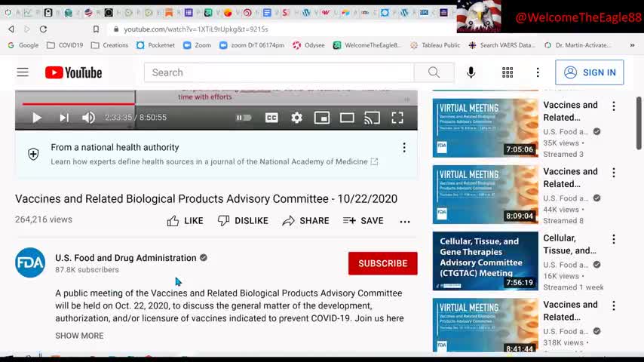This screenshot has width=644, height=362.
Task: Open more actions ellipsis under video
Action: coord(405,222)
